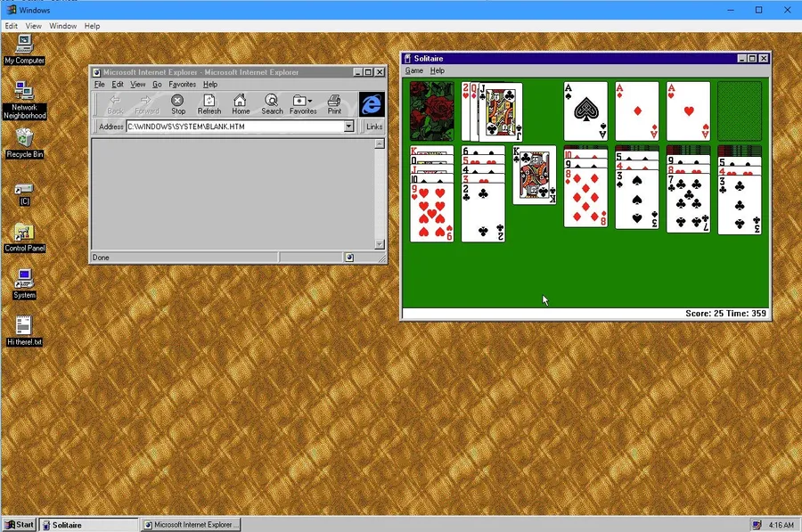Image resolution: width=802 pixels, height=532 pixels.
Task: Click the Refresh toolbar button
Action: pyautogui.click(x=209, y=104)
